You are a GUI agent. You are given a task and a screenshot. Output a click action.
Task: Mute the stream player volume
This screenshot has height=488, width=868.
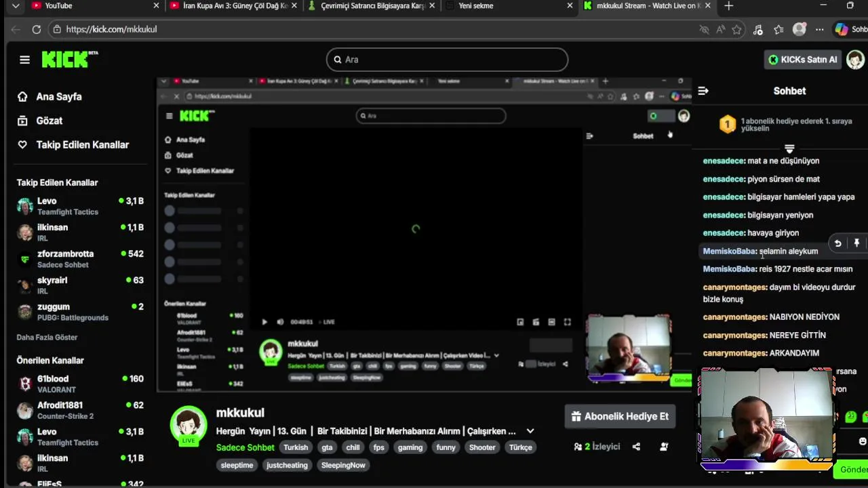click(x=280, y=323)
